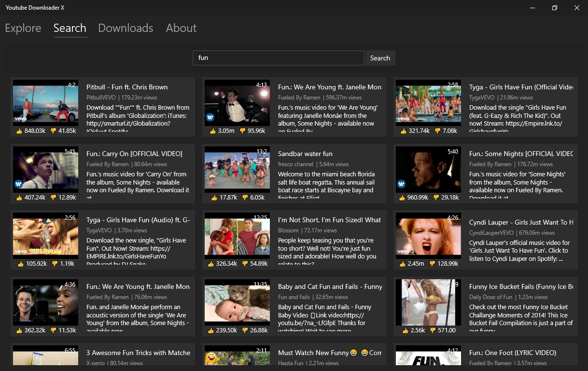This screenshot has width=588, height=371.
Task: Click dislike icon showing 11.53k
Action: point(54,330)
